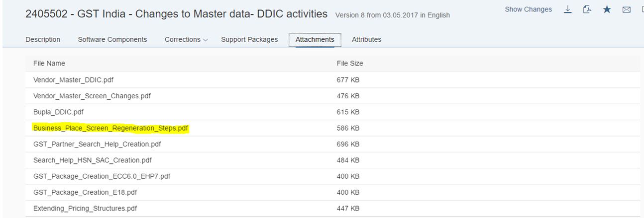Expand the Corrections dropdown arrow
The height and width of the screenshot is (218, 644).
pyautogui.click(x=206, y=40)
